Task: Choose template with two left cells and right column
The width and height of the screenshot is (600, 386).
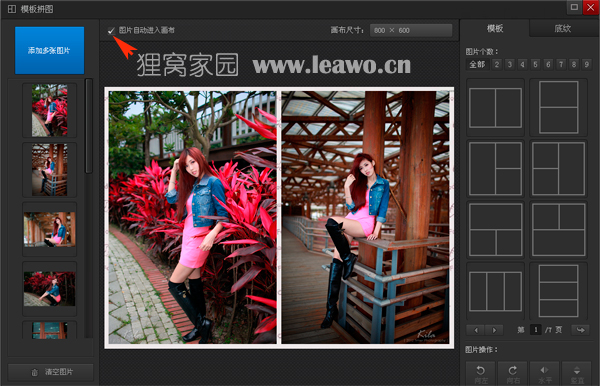Action: [x=558, y=169]
